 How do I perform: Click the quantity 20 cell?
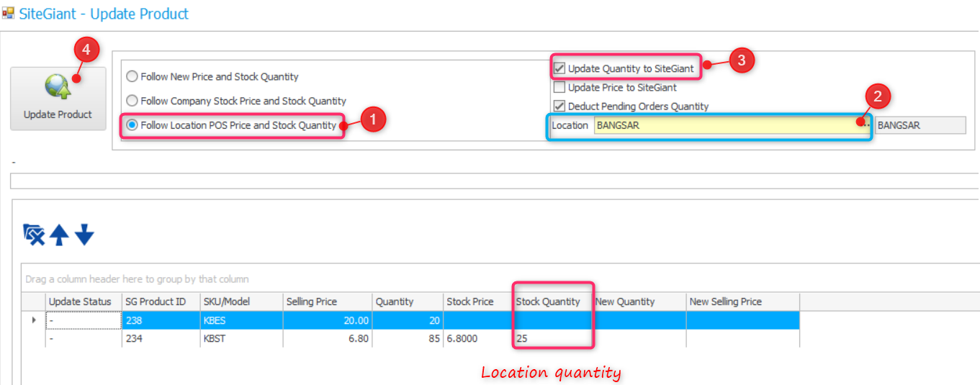[x=408, y=320]
